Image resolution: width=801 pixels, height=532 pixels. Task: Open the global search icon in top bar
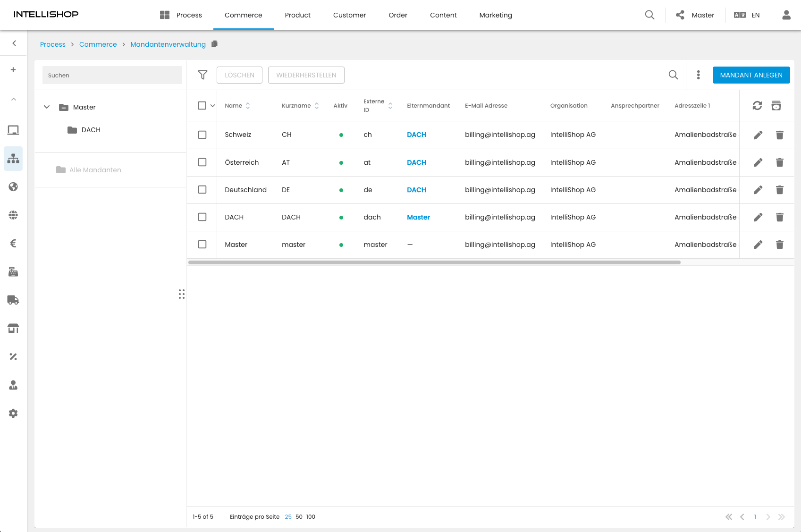point(650,15)
